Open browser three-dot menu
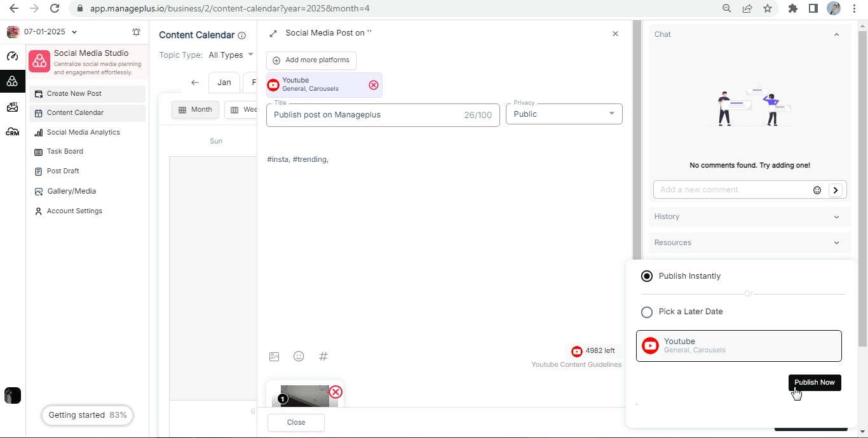Viewport: 868px width, 438px height. (x=854, y=8)
